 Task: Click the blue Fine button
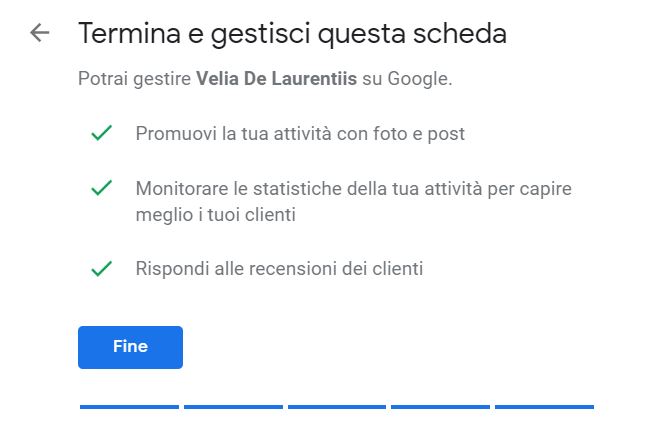pos(130,347)
